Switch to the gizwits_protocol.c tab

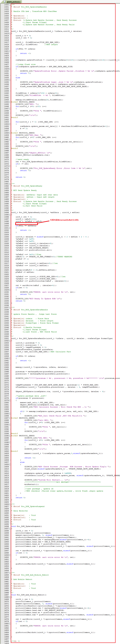pos(14,2)
